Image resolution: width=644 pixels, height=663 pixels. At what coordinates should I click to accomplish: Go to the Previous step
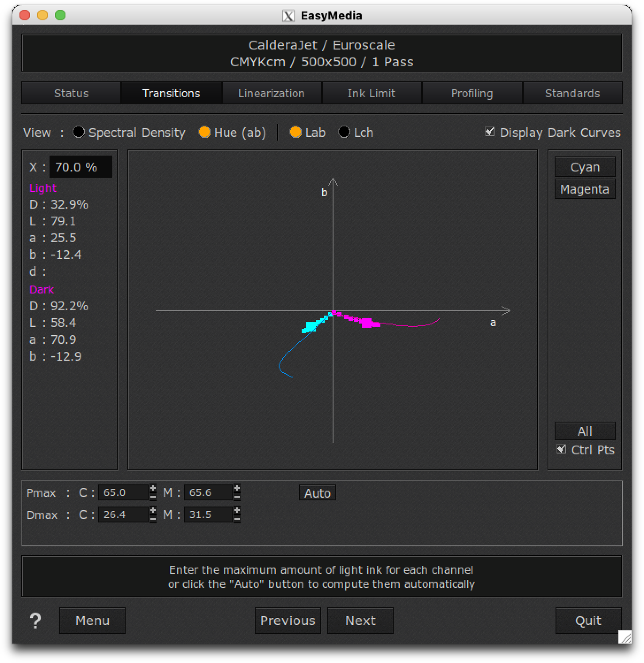tap(288, 621)
